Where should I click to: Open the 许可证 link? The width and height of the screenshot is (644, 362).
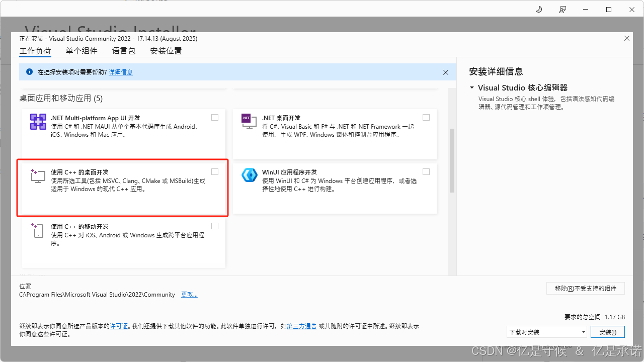119,326
